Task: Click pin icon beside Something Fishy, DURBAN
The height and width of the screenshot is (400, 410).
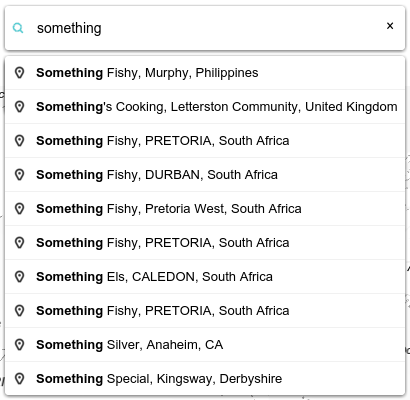Action: click(x=20, y=175)
